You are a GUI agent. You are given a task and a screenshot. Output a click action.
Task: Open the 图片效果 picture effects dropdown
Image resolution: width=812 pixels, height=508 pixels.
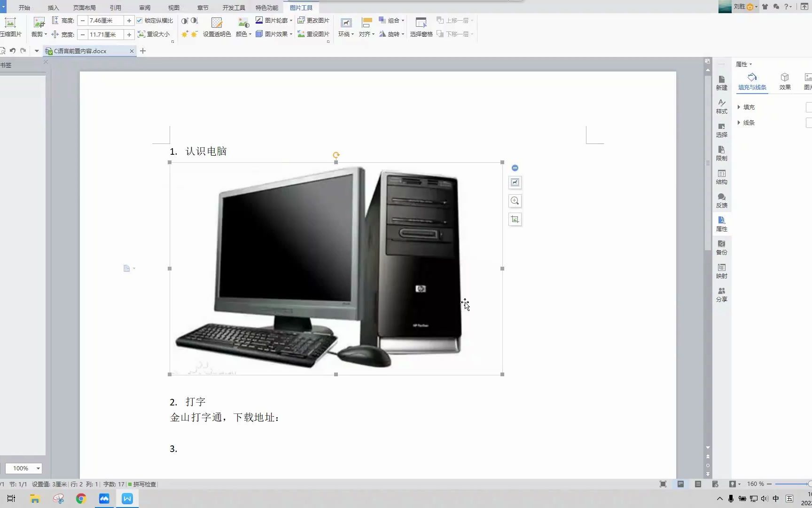274,34
